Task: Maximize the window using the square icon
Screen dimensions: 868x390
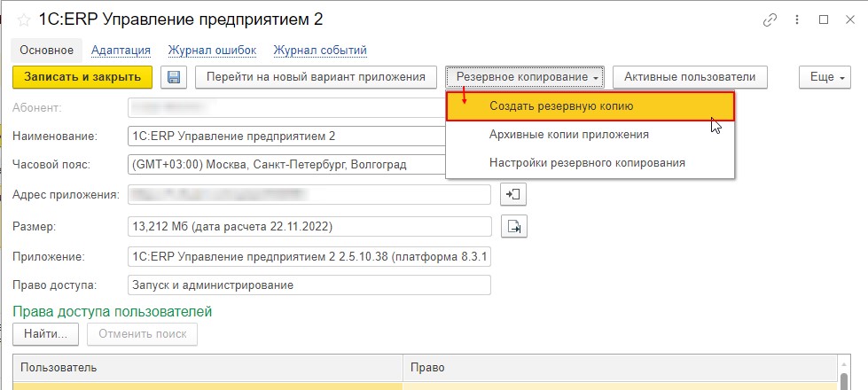Action: pos(824,19)
